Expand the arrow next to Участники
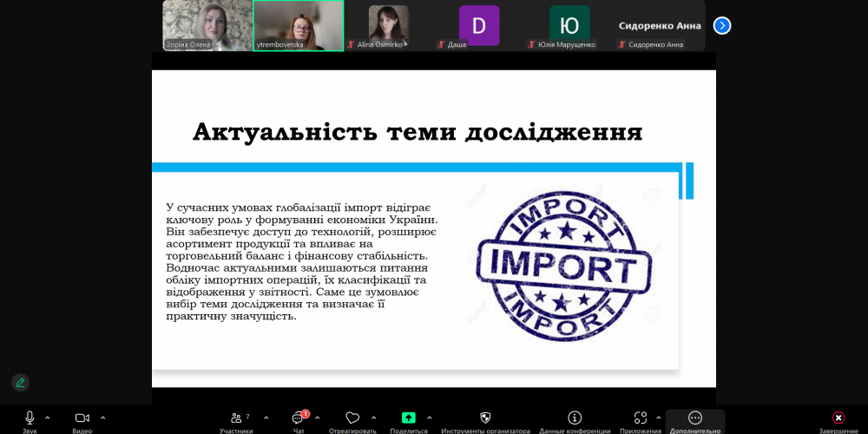This screenshot has height=434, width=868. tap(266, 418)
